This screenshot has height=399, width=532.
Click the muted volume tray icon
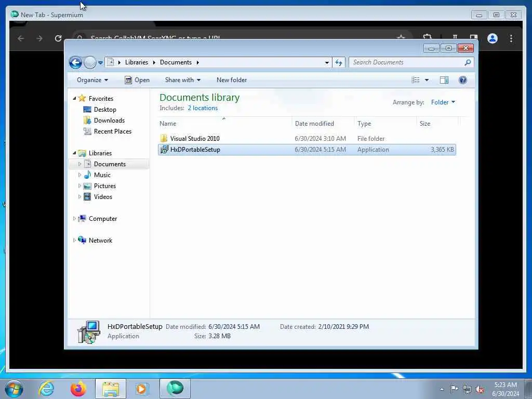[x=480, y=390]
